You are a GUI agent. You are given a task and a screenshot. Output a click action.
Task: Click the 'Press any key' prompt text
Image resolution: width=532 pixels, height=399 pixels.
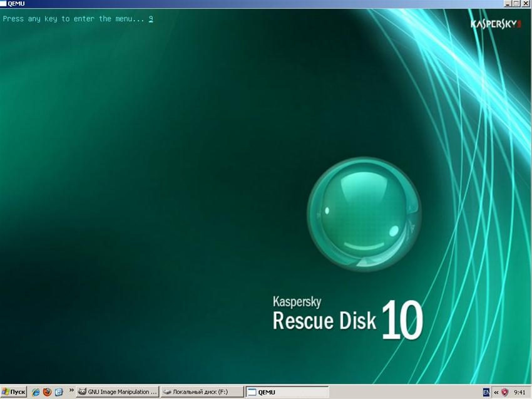[x=74, y=19]
